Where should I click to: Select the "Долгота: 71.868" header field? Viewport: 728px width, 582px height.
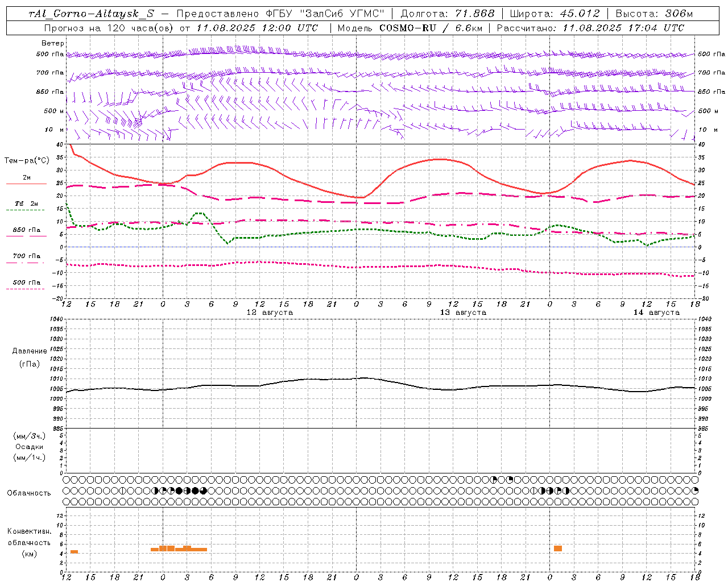[x=448, y=14]
